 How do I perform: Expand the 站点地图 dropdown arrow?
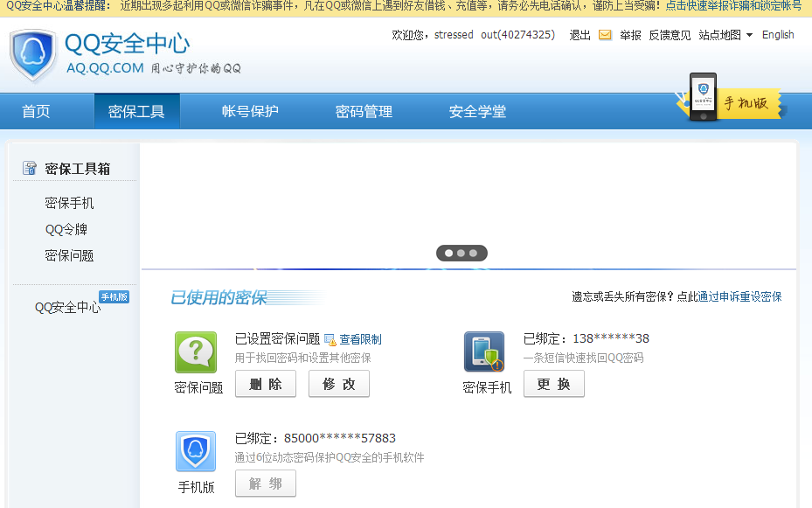point(749,35)
